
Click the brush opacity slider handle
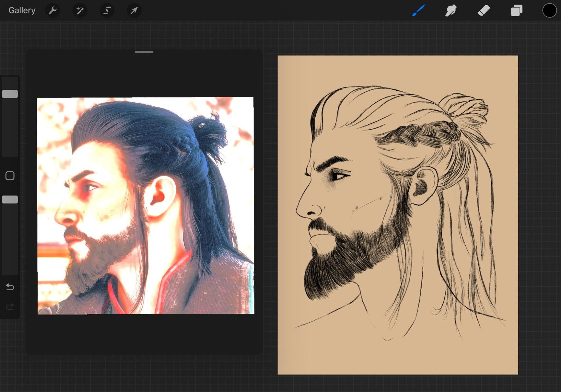click(x=10, y=200)
